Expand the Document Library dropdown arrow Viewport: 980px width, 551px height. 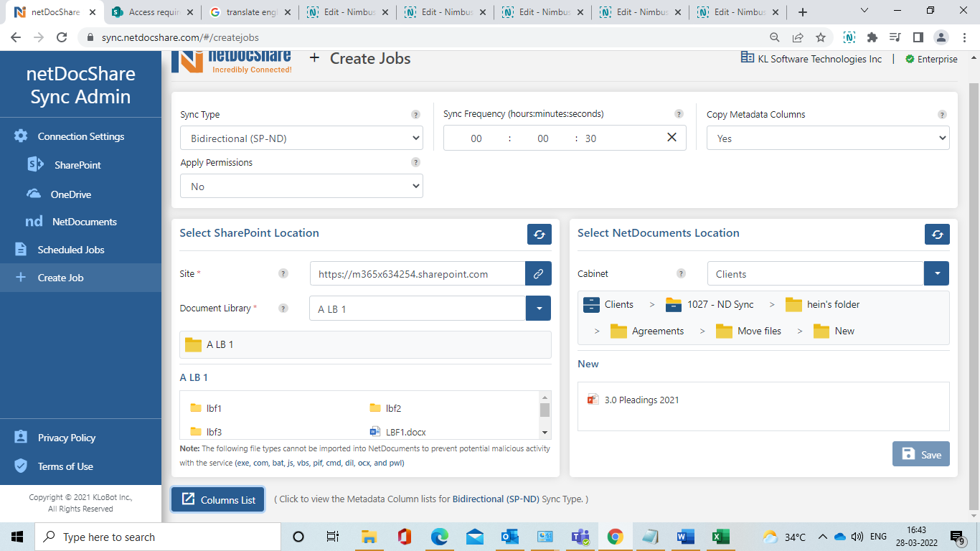click(x=538, y=309)
